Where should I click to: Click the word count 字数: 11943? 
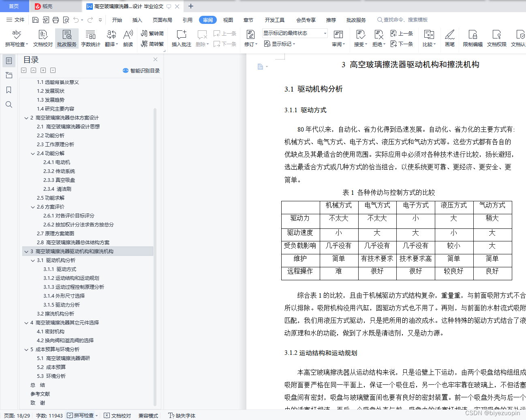pyautogui.click(x=49, y=416)
